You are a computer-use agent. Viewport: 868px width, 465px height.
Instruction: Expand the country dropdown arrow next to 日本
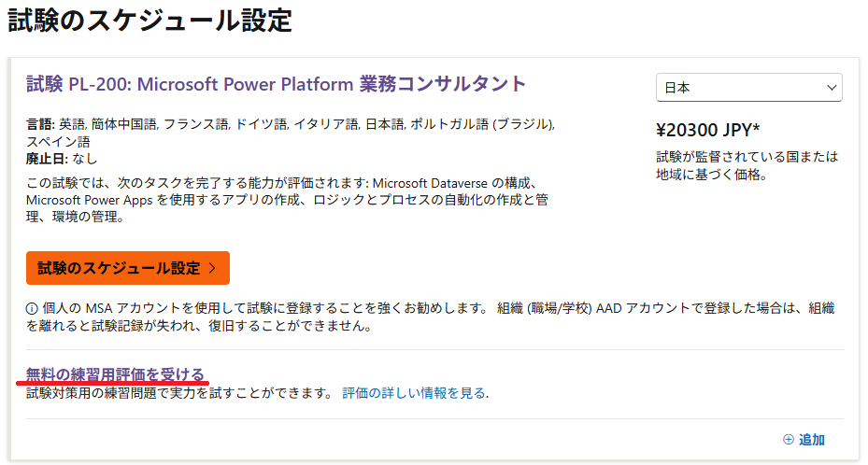pyautogui.click(x=831, y=88)
